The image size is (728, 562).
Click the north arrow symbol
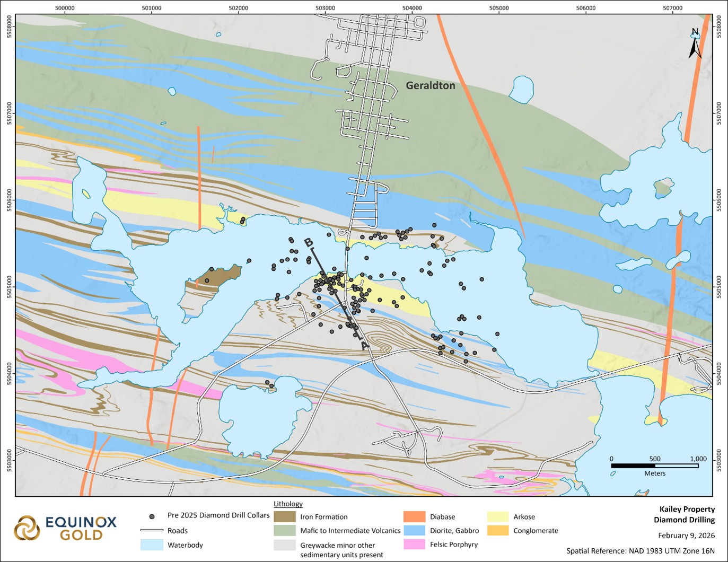coord(695,45)
